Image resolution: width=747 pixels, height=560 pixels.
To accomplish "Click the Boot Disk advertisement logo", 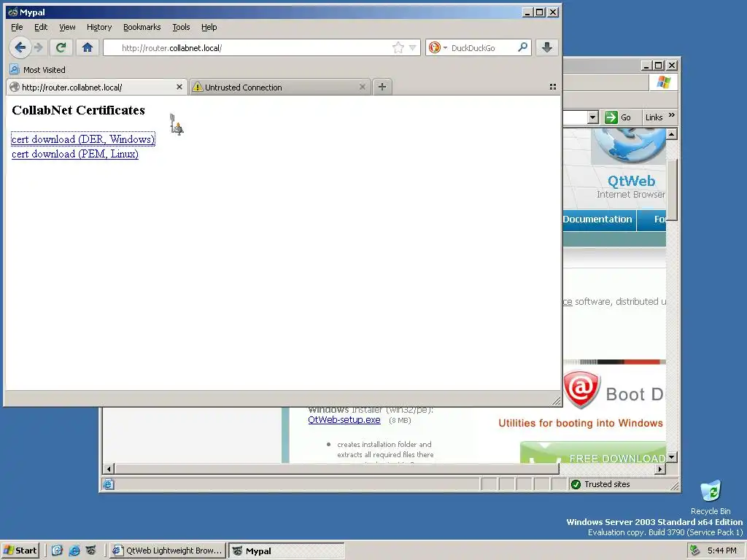I will (x=614, y=391).
